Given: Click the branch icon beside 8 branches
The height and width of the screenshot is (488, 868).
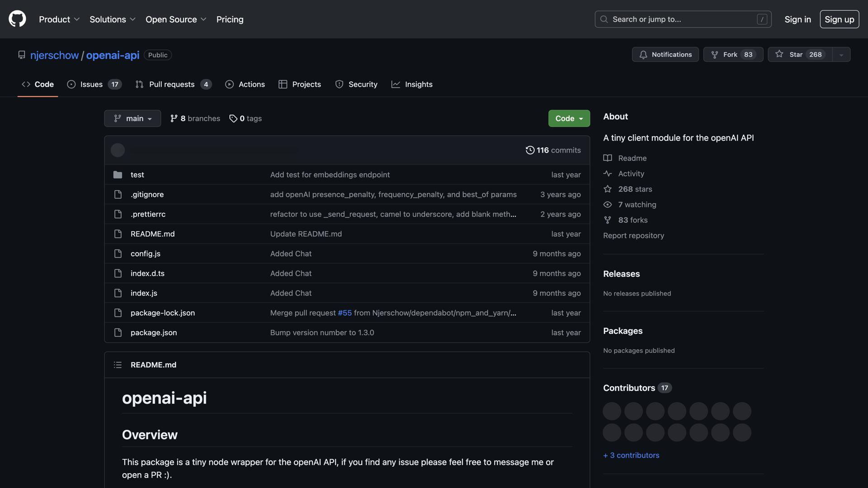Looking at the screenshot, I should pos(174,118).
